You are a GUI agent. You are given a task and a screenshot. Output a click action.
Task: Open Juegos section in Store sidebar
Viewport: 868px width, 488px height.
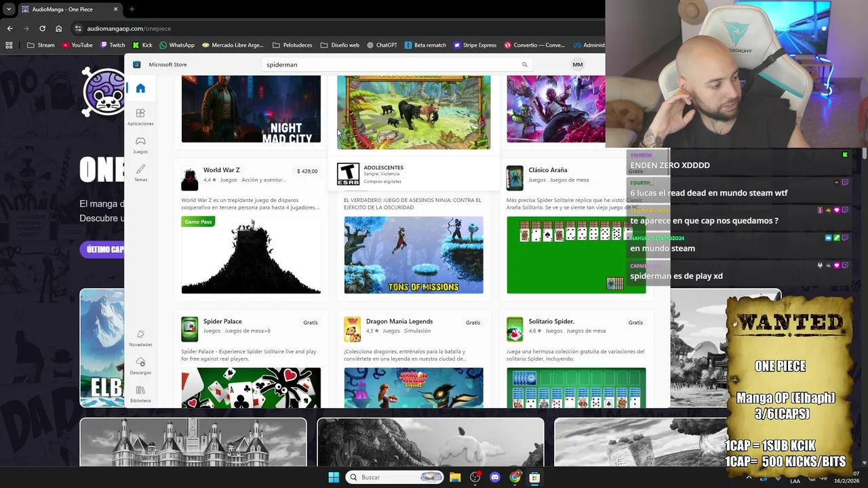(140, 145)
